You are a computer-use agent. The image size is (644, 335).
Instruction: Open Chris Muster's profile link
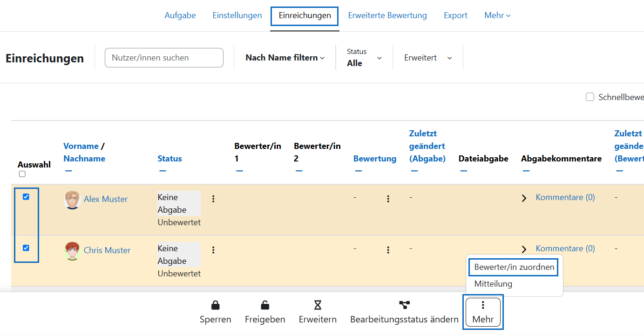[x=107, y=250]
